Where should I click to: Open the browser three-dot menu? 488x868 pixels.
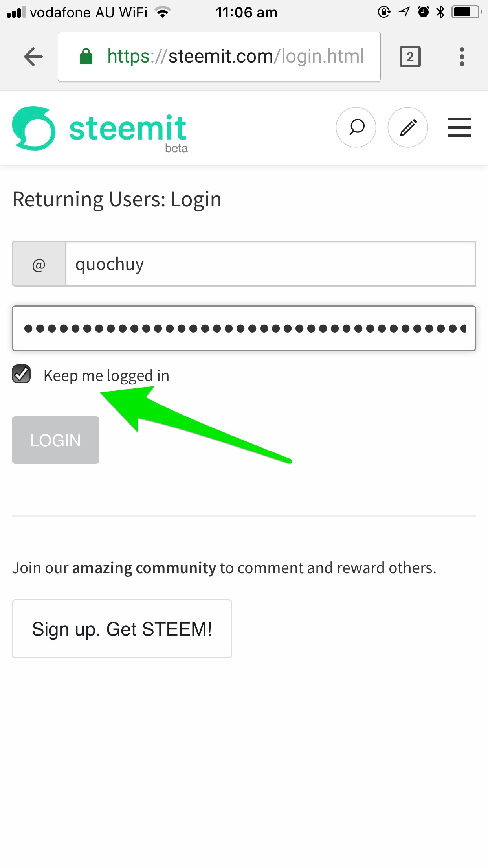[462, 57]
